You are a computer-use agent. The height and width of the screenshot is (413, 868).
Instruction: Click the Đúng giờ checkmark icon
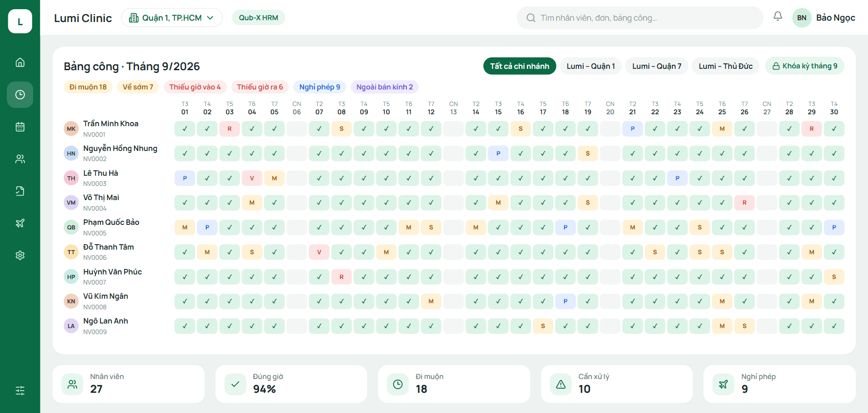coord(235,385)
